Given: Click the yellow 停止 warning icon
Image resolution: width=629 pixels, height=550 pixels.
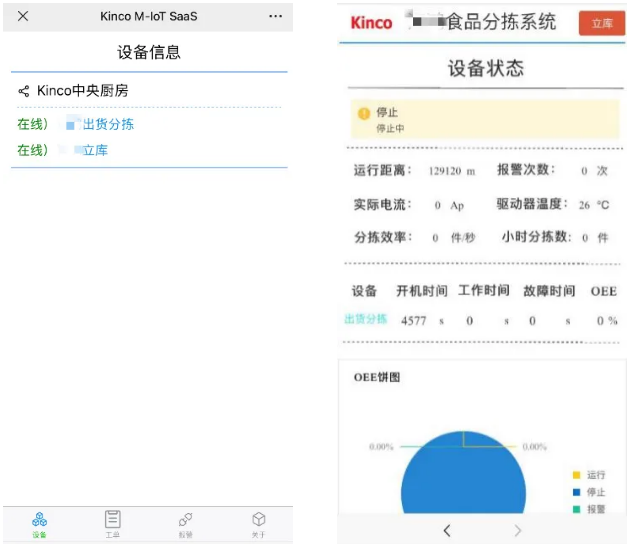Looking at the screenshot, I should 364,114.
